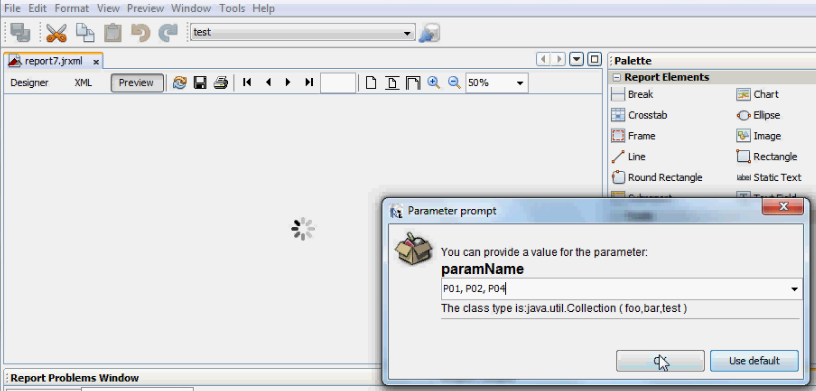The height and width of the screenshot is (391, 816).
Task: Click the zoom in magnifier icon
Action: pyautogui.click(x=434, y=82)
